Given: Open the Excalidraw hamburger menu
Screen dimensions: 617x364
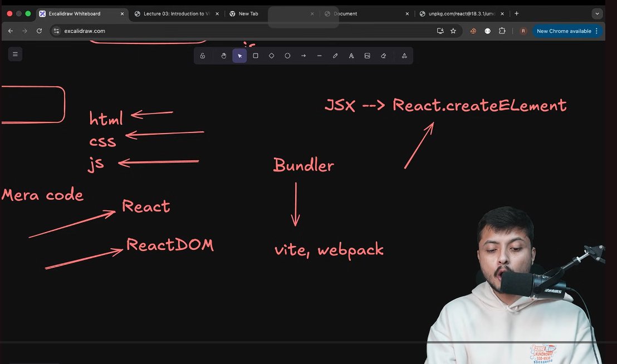Looking at the screenshot, I should click(15, 54).
